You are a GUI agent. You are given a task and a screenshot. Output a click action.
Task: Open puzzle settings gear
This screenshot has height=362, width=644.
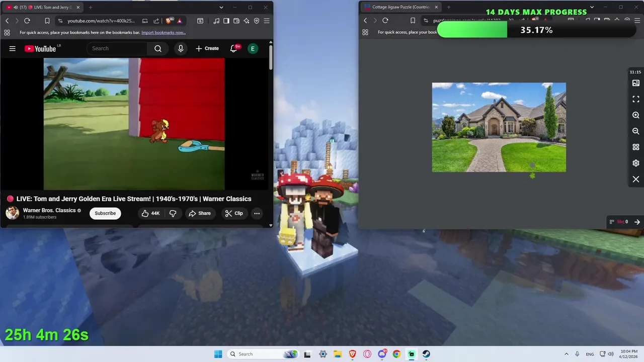point(636,163)
